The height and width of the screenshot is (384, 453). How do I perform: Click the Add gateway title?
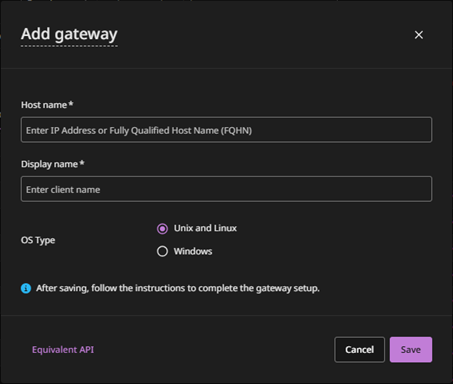point(69,34)
